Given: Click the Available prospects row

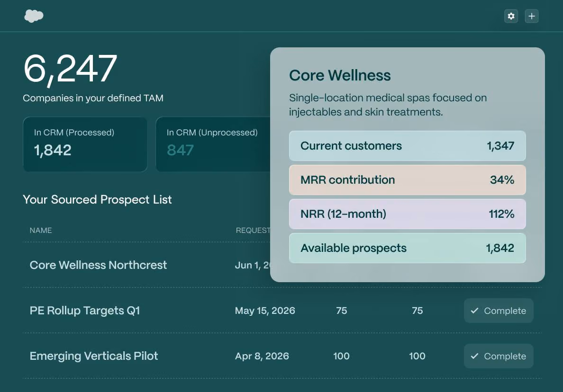Looking at the screenshot, I should [x=407, y=248].
